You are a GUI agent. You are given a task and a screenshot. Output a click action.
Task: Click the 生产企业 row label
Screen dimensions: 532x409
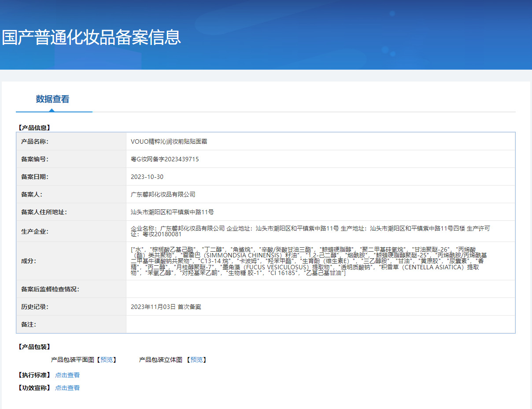click(x=35, y=231)
